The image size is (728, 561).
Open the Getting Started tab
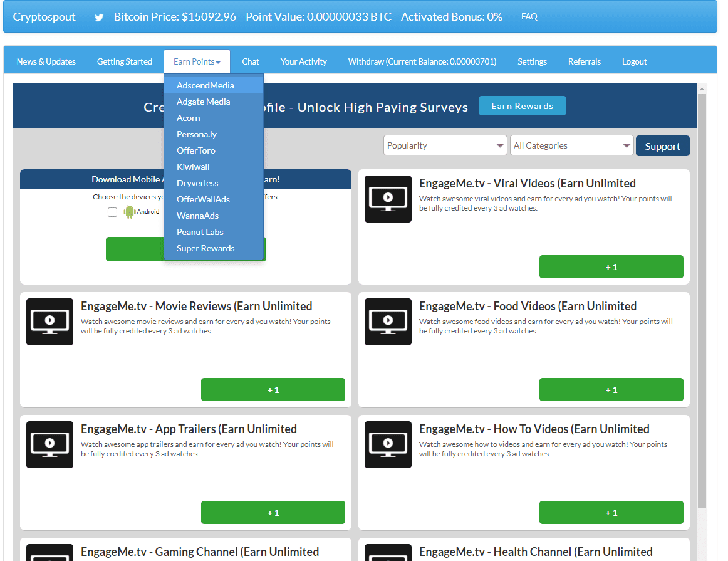(125, 62)
